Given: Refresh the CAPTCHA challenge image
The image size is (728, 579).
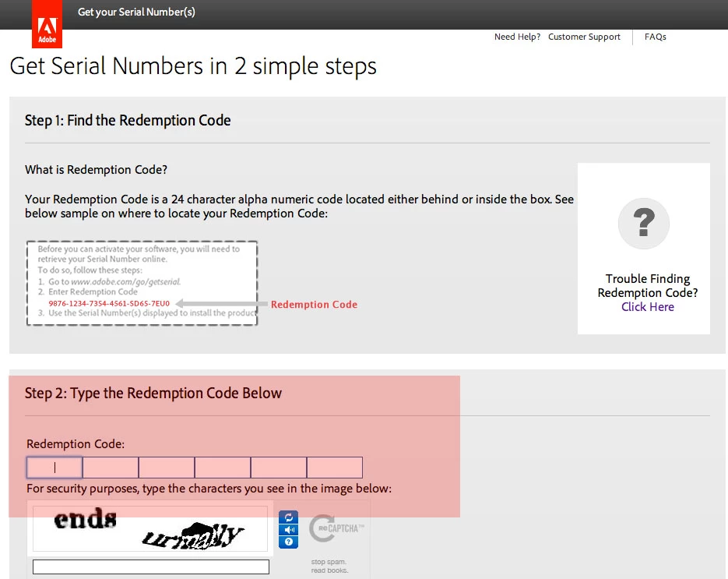Looking at the screenshot, I should point(288,517).
